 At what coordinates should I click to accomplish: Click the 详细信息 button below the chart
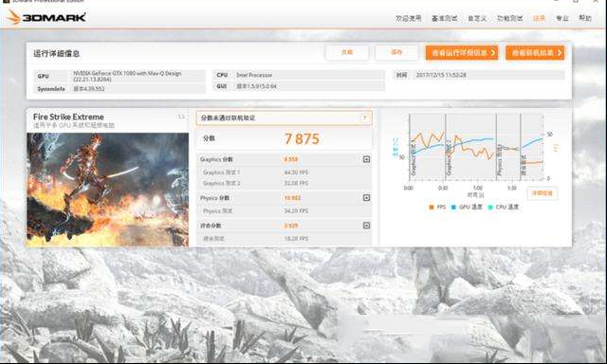pos(542,193)
